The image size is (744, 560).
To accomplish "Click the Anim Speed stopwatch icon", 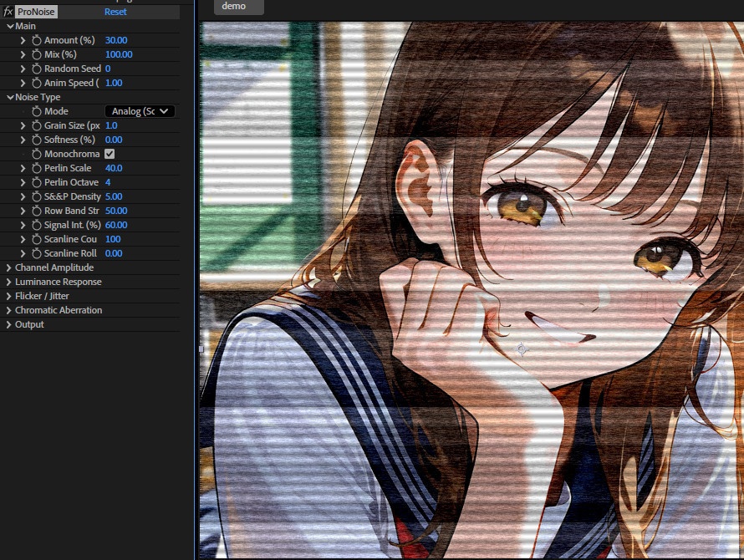I will [x=36, y=83].
